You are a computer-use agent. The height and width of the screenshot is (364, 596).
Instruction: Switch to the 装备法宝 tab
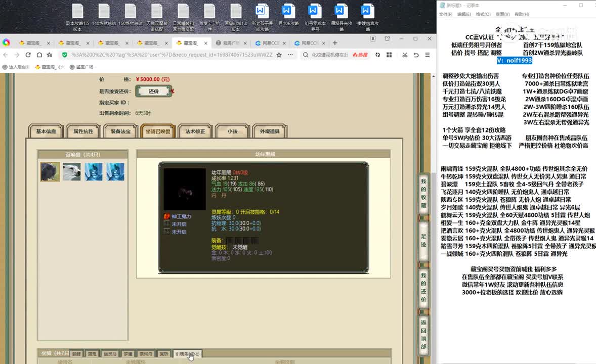click(120, 131)
